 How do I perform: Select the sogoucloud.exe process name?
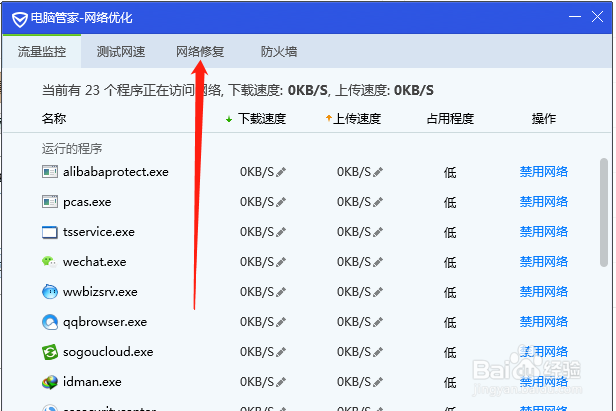(x=108, y=352)
